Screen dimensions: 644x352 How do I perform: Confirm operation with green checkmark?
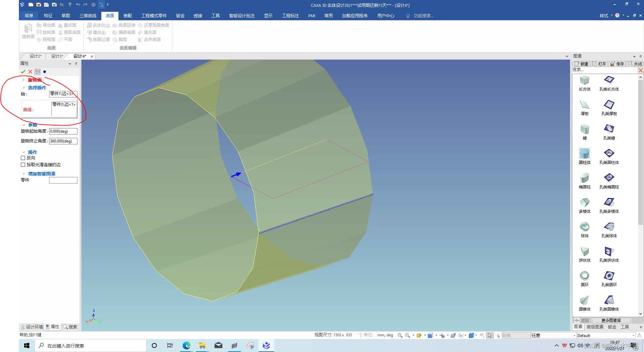pos(23,72)
